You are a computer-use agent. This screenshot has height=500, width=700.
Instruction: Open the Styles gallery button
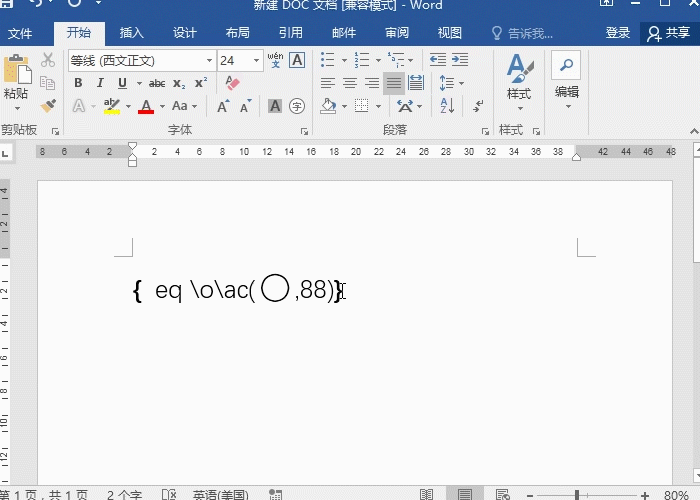[519, 82]
